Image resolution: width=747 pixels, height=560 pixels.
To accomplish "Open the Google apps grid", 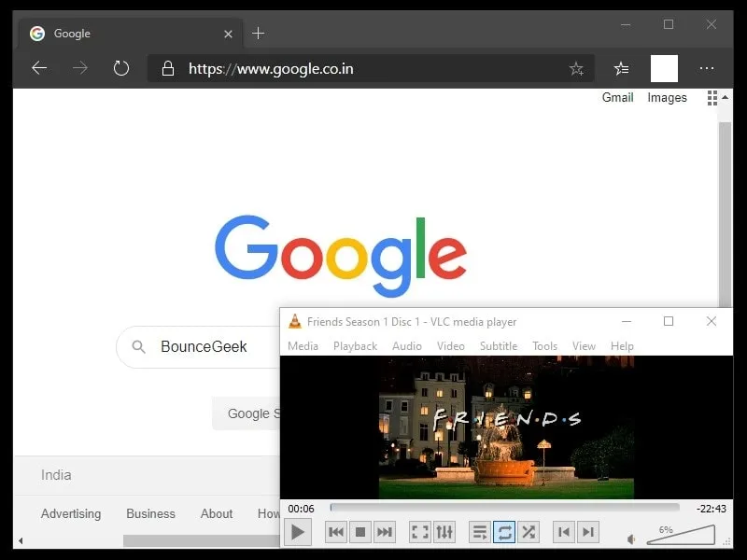I will (712, 98).
